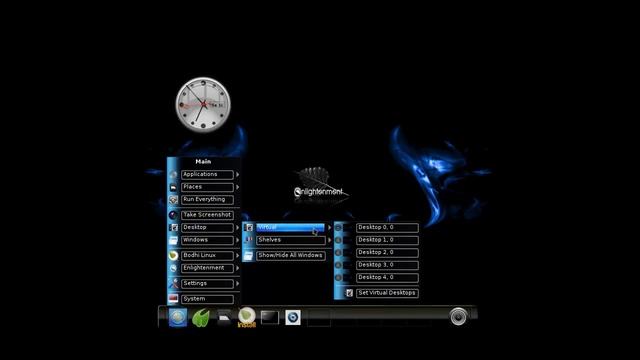Click the Show/Hide All Windows icon
The width and height of the screenshot is (640, 360).
(x=249, y=256)
